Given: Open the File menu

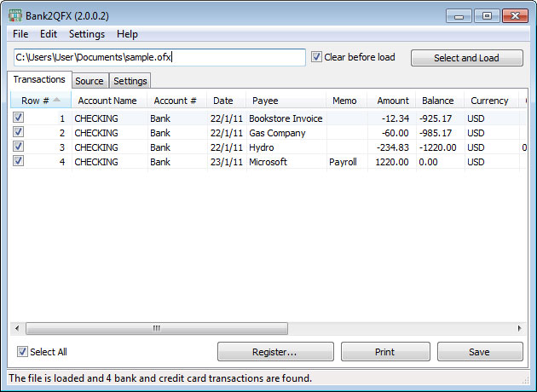Looking at the screenshot, I should [x=20, y=34].
